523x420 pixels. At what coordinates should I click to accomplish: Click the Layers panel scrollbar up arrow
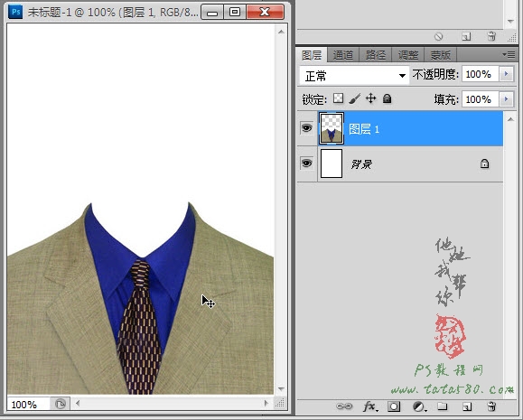coord(510,119)
